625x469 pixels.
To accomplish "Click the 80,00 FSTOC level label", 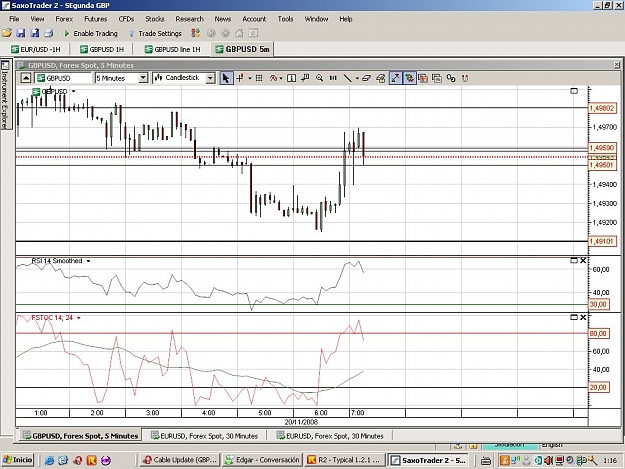I will [x=598, y=334].
